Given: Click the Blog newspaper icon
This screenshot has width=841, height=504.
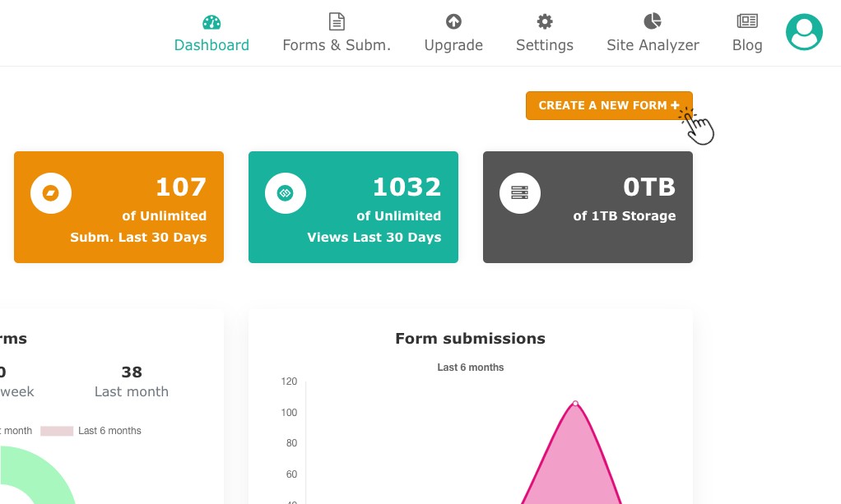Looking at the screenshot, I should pos(747,21).
